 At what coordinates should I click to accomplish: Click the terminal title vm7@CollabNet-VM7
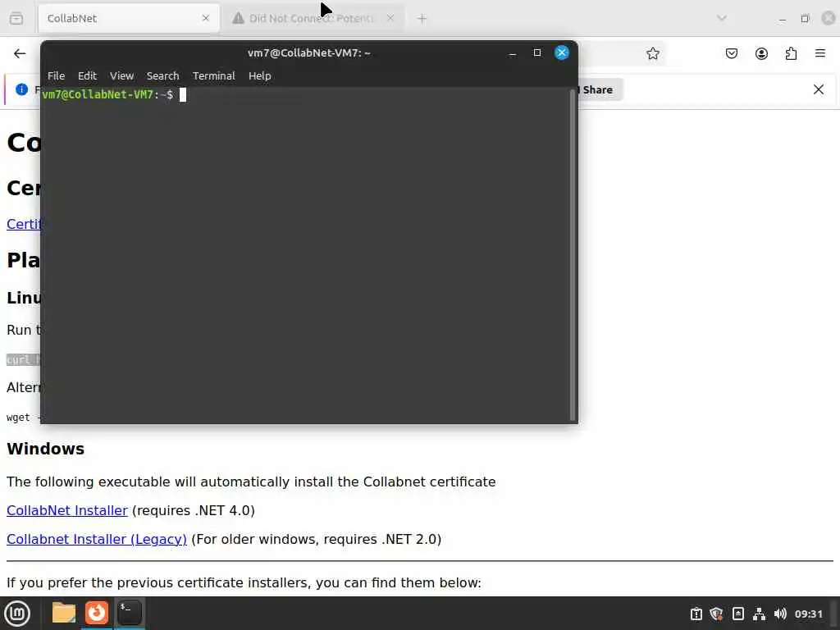pyautogui.click(x=308, y=52)
